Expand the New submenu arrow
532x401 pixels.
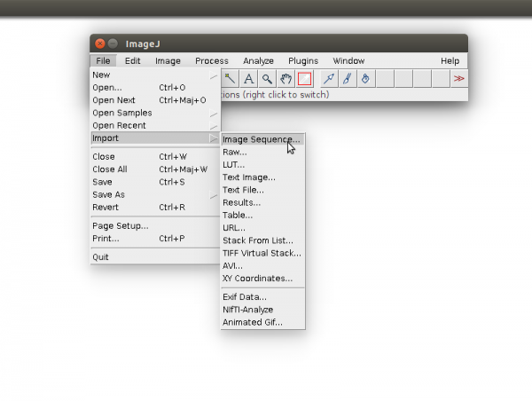[x=214, y=75]
